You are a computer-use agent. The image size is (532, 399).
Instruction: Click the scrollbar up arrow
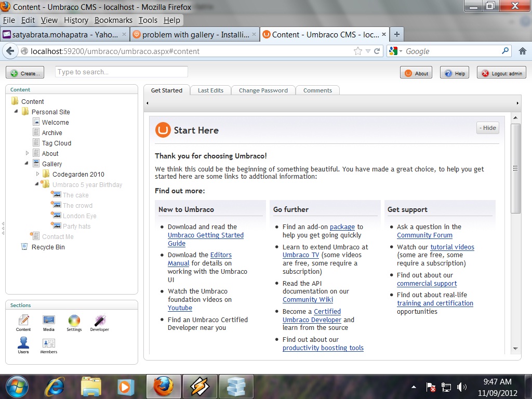click(x=515, y=118)
